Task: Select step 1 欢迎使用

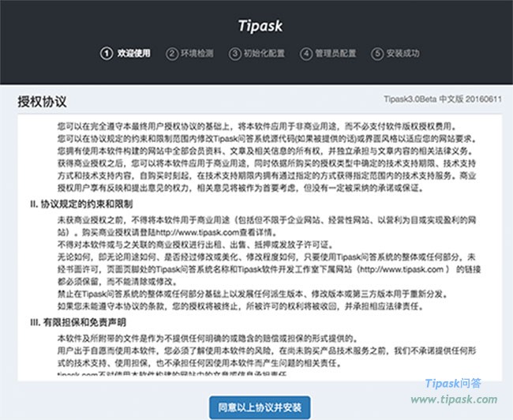Action: pos(125,54)
